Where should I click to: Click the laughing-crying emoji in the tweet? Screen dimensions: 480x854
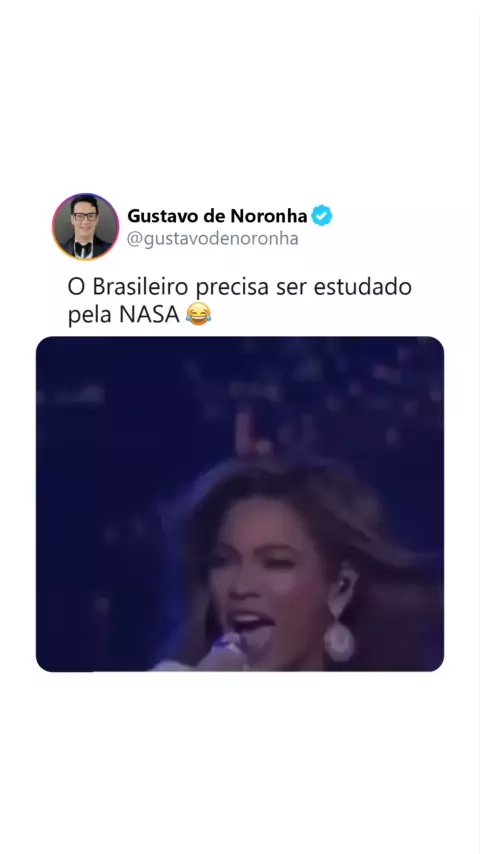coord(198,314)
